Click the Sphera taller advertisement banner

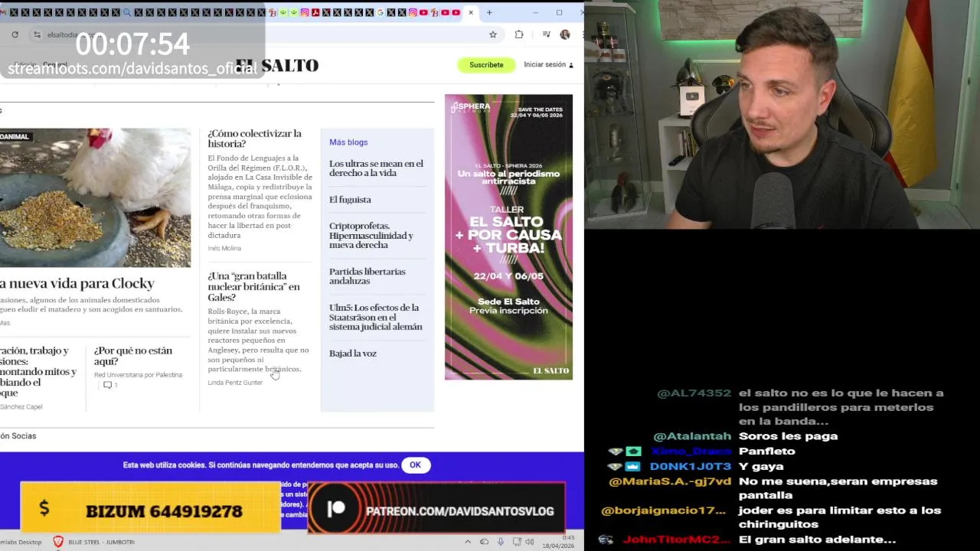(x=508, y=237)
